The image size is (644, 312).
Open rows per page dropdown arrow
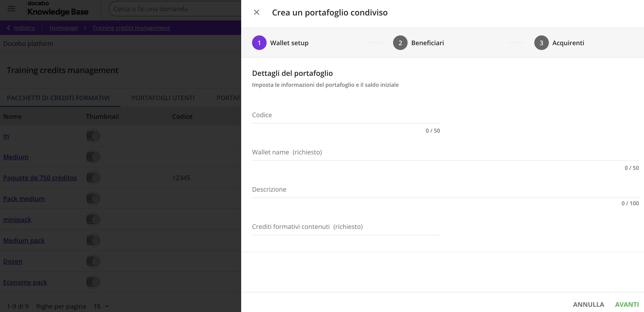point(107,306)
